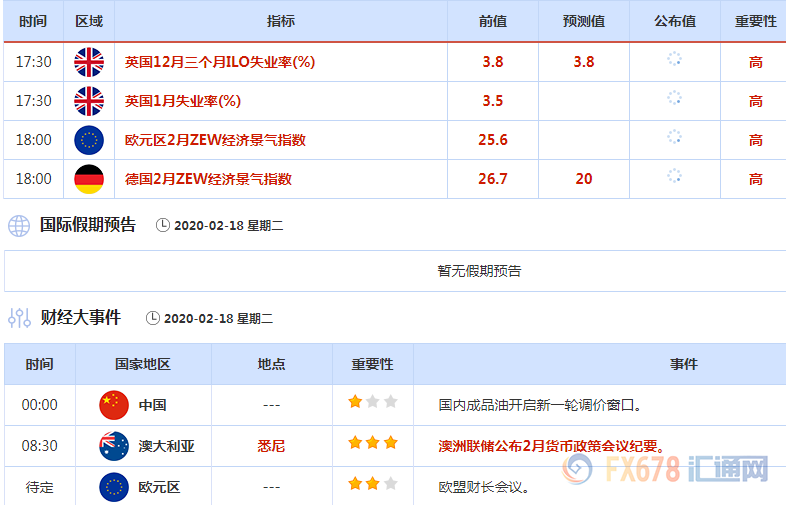
Task: Open 德国2月ZEW经济景气指数 indicator link
Action: click(208, 179)
